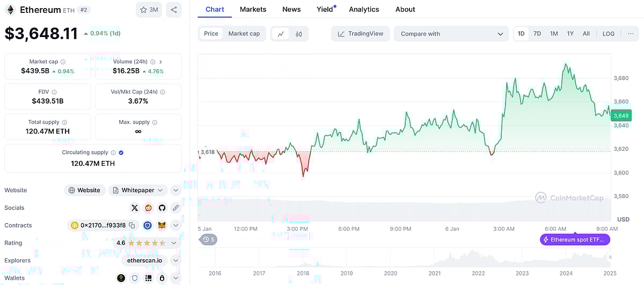Select the 7D time range

point(537,34)
